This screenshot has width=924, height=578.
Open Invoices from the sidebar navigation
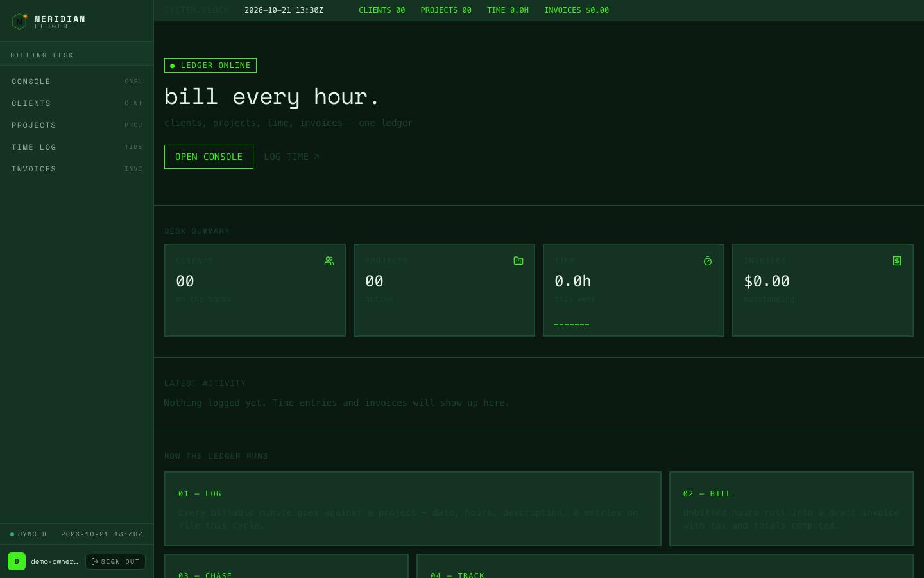pyautogui.click(x=77, y=169)
